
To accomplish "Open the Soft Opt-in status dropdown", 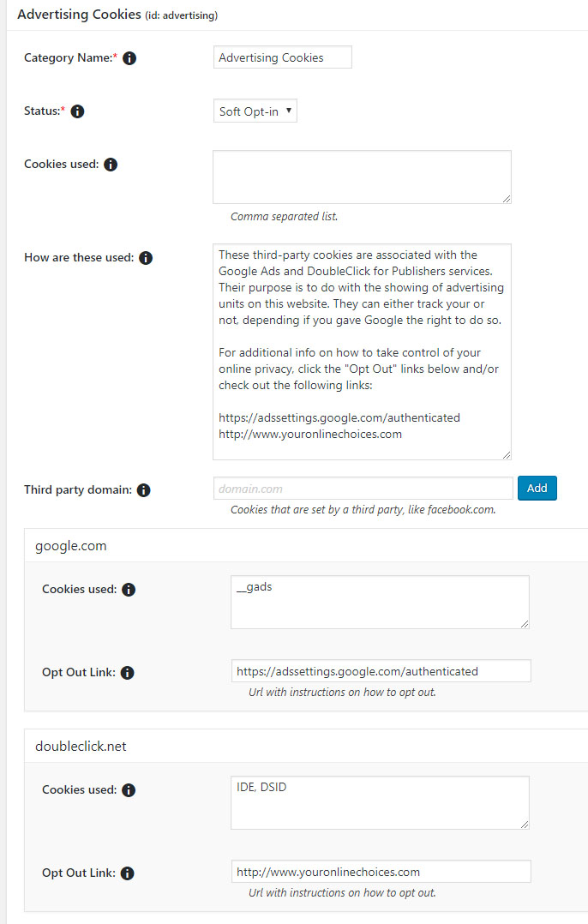I will [255, 111].
